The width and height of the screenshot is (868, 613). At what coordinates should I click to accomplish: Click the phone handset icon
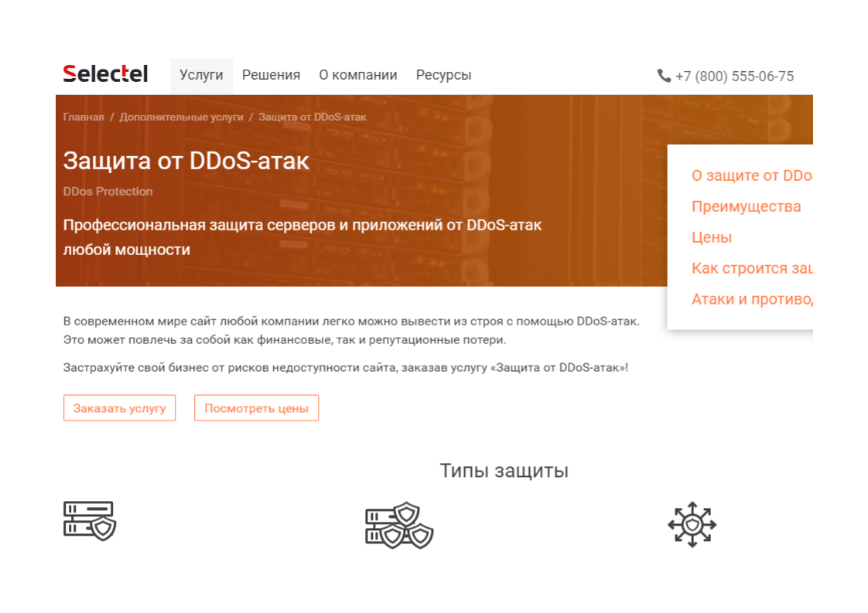pos(664,76)
